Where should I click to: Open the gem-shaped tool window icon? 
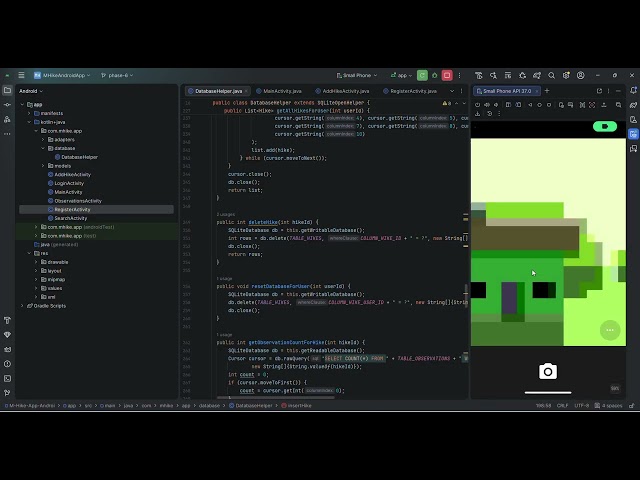click(7, 335)
